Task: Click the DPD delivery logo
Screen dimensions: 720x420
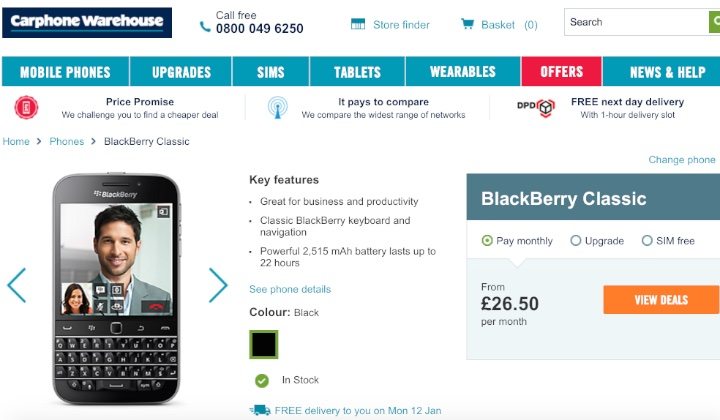Action: [x=536, y=107]
